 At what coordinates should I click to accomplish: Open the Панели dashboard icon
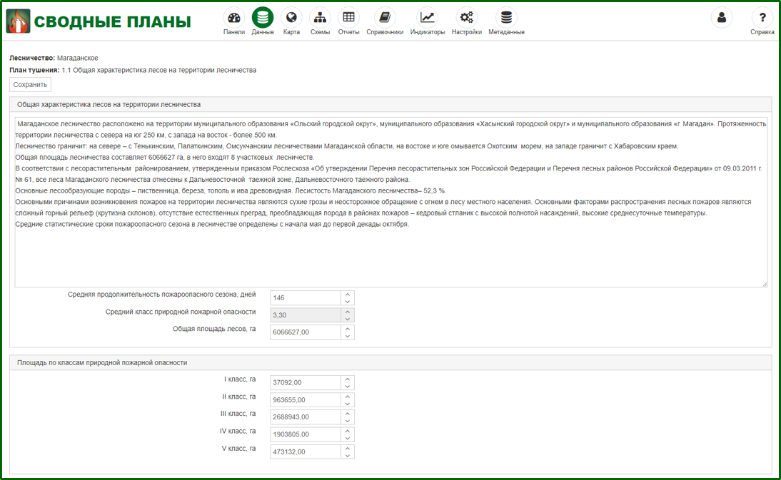[x=234, y=18]
